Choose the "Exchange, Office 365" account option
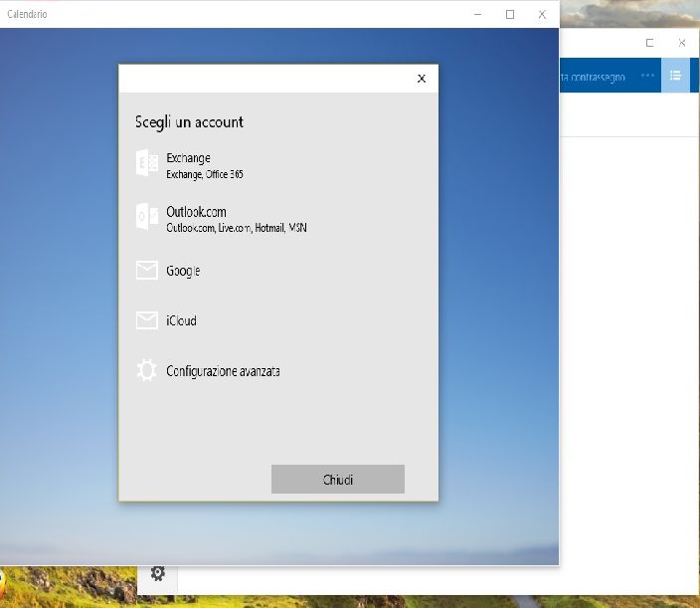 coord(204,174)
